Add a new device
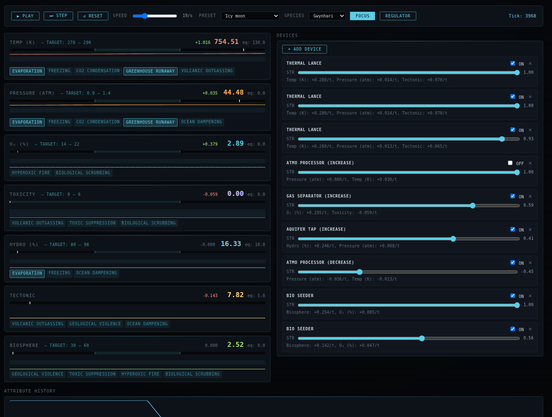The image size is (552, 417). coord(305,49)
